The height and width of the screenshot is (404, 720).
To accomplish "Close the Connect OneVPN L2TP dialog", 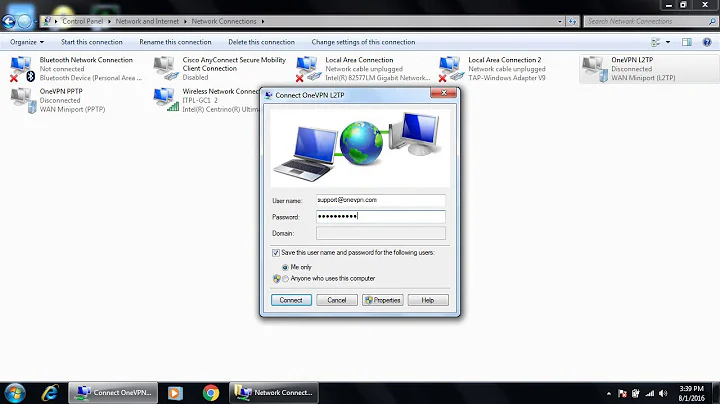I will tap(444, 93).
